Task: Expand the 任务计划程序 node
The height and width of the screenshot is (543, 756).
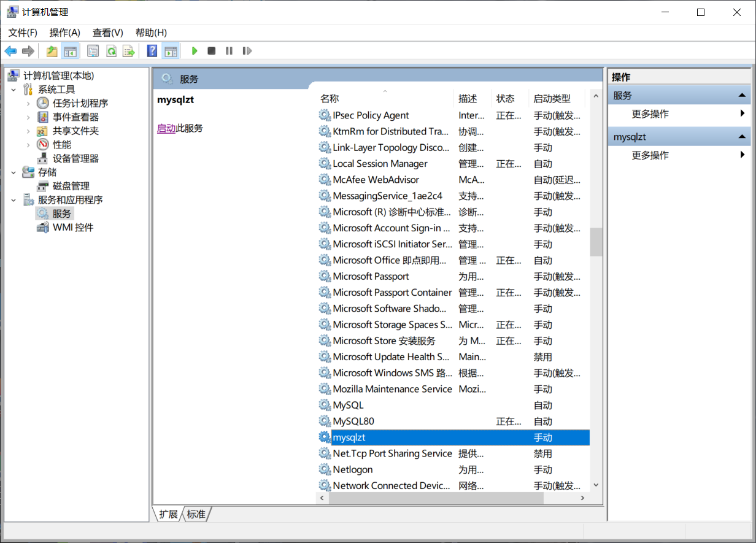Action: (x=28, y=103)
